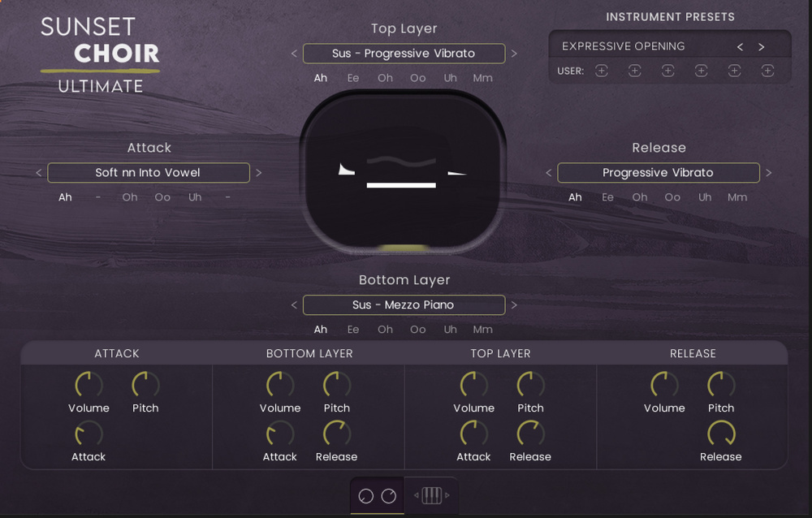Select Oo vowel for Top Layer
Screen dimensions: 812x518
418,78
